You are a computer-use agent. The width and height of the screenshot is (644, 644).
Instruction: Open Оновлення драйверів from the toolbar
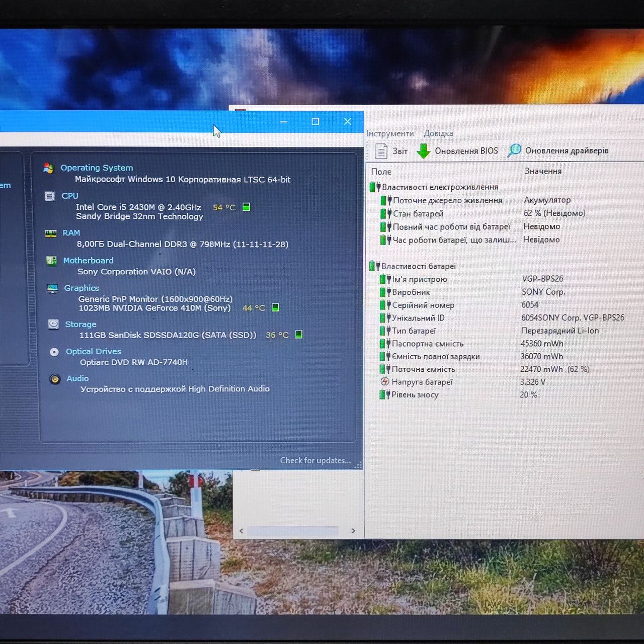point(558,150)
